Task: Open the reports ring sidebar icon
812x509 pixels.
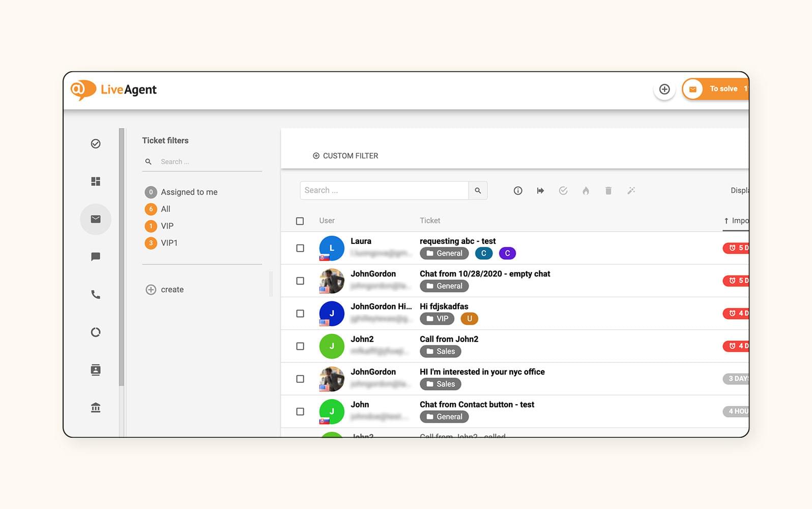Action: (x=96, y=332)
